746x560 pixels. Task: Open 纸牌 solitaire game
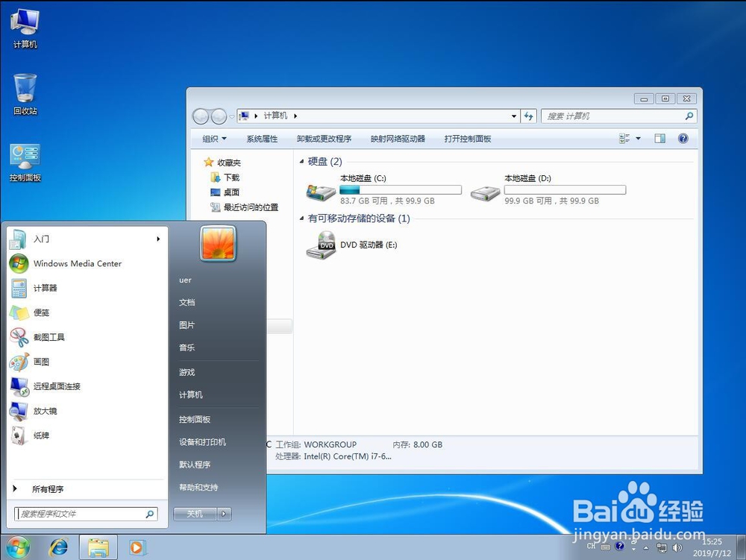(86, 435)
